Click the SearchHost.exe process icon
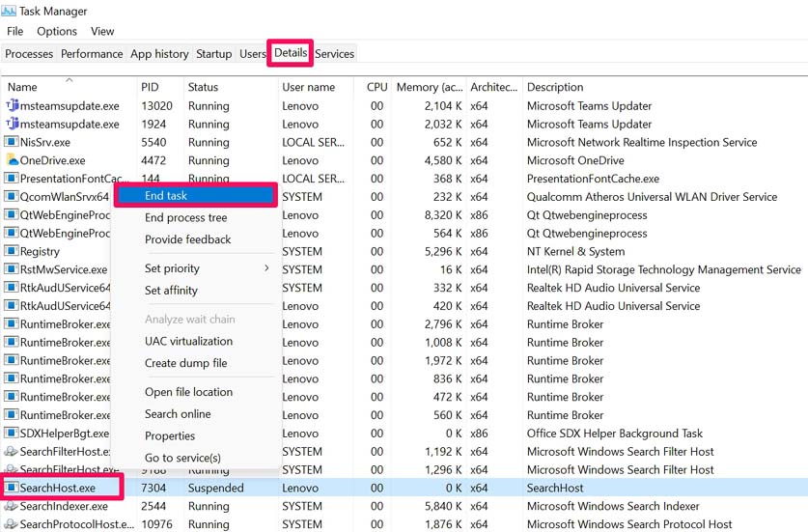The width and height of the screenshot is (808, 532). click(12, 488)
